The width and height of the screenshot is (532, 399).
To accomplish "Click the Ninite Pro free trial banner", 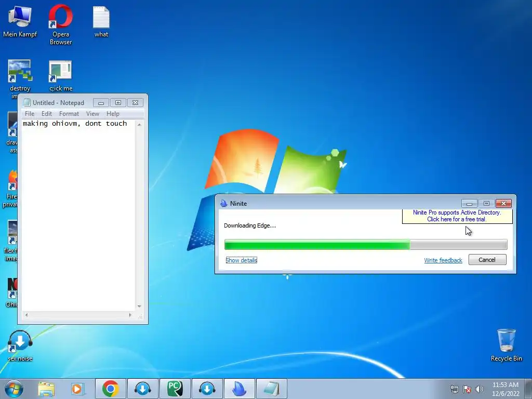I will [457, 216].
